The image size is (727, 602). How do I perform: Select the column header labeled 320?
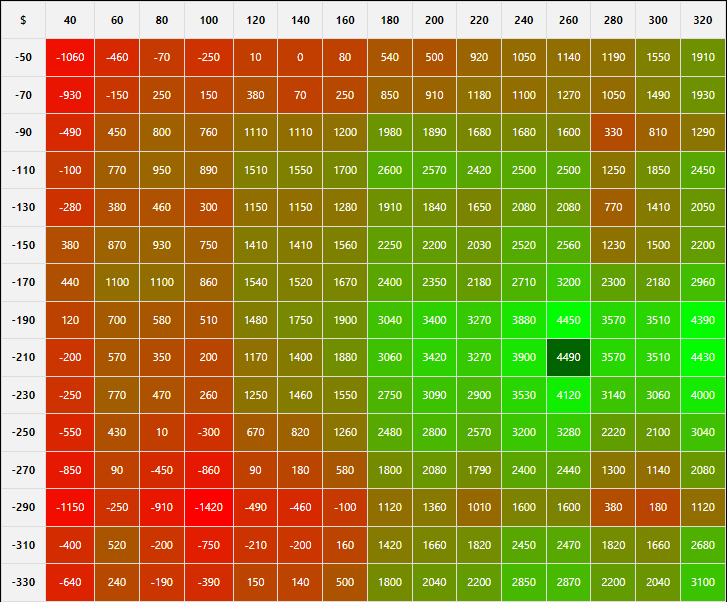(703, 20)
